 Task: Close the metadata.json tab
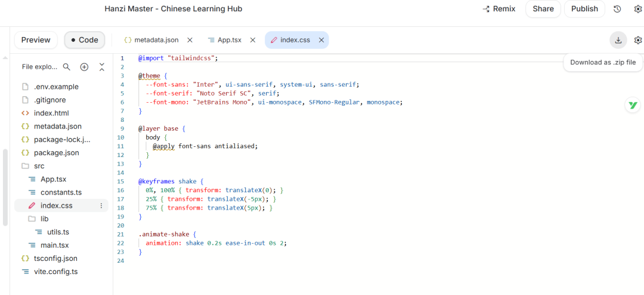tap(190, 40)
